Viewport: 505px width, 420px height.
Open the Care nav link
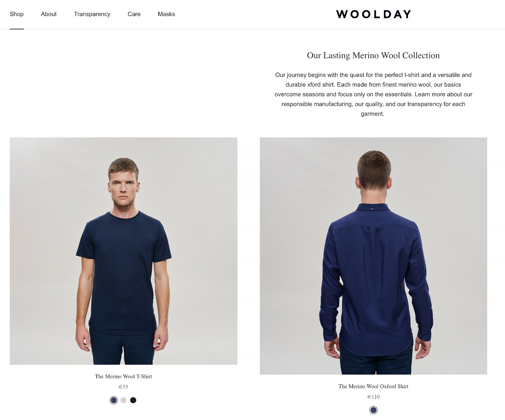pyautogui.click(x=134, y=14)
